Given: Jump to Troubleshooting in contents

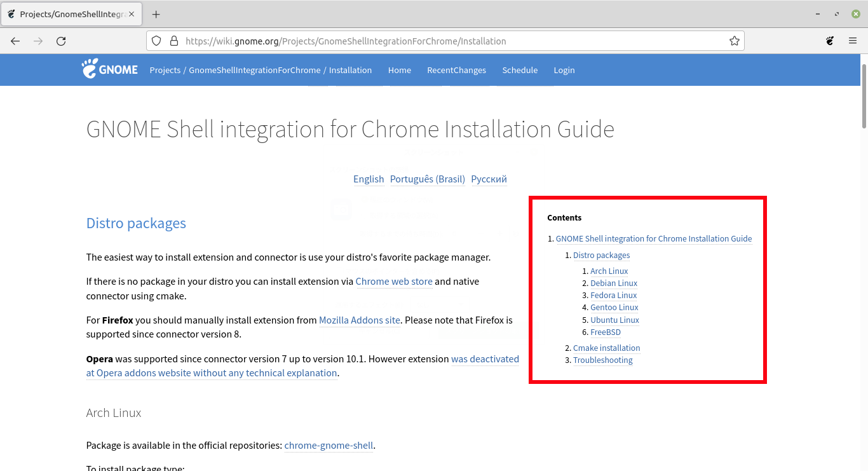Looking at the screenshot, I should 602,360.
